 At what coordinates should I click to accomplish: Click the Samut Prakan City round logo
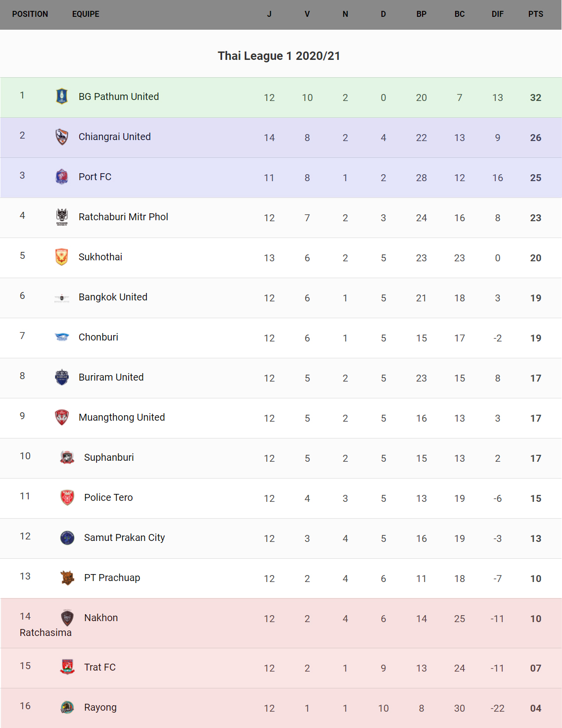67,537
